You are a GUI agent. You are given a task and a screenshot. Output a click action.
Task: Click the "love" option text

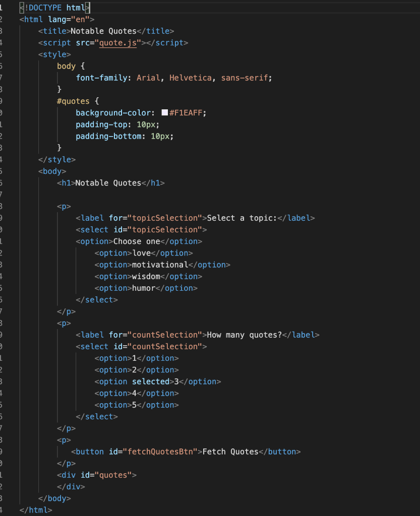click(142, 253)
